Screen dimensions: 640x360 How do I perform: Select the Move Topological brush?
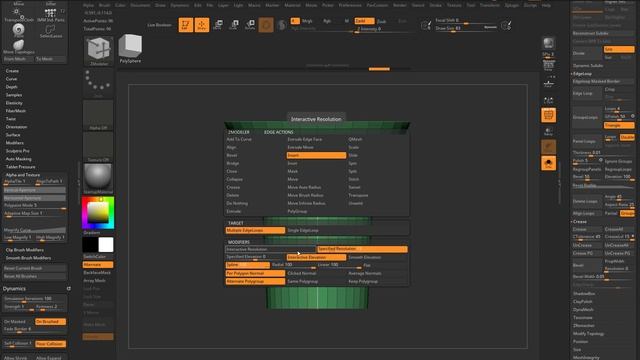point(18,47)
